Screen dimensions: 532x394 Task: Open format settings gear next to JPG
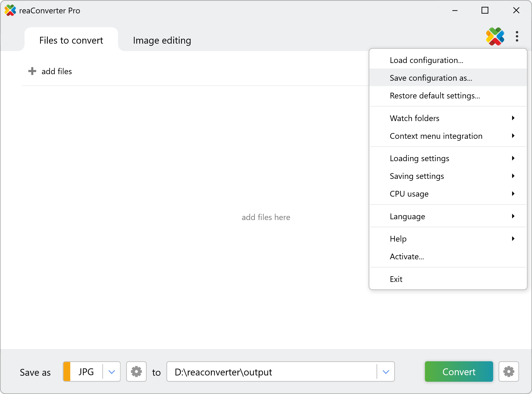[x=136, y=372]
